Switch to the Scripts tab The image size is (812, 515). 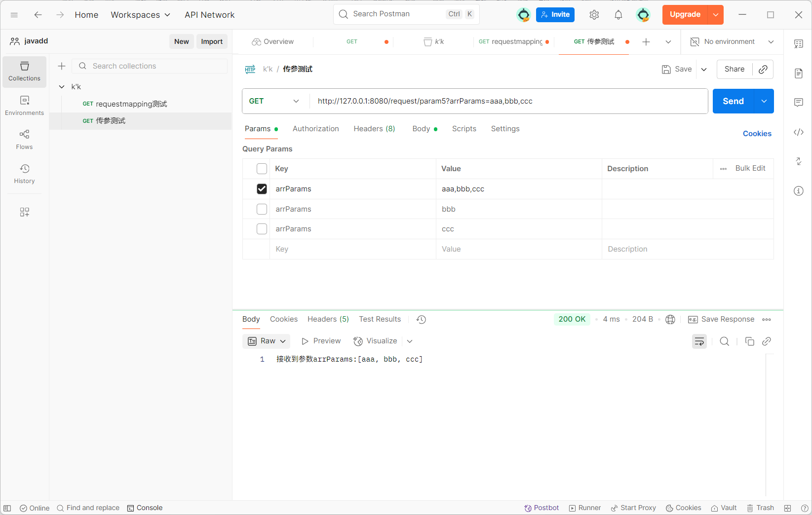(464, 129)
